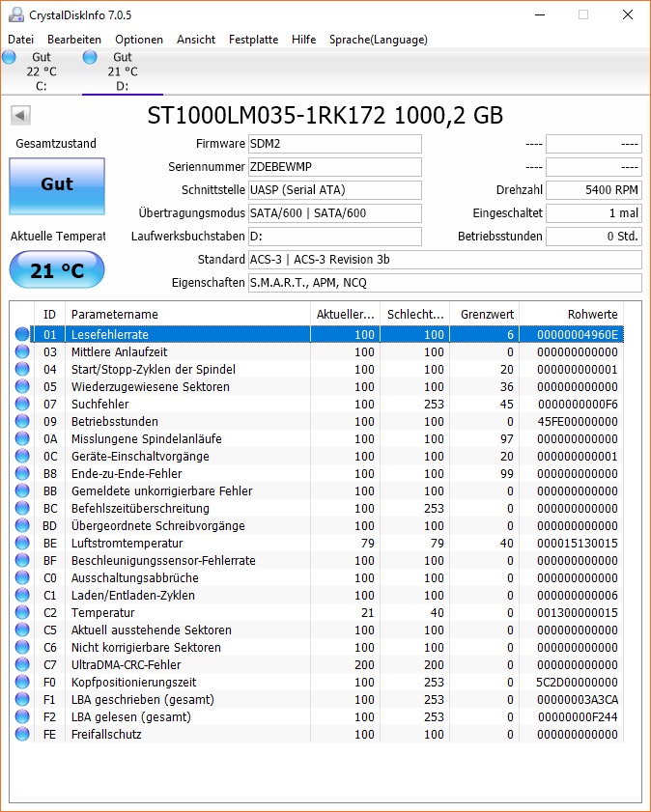Switch to the D: drive tab
The width and height of the screenshot is (651, 812).
click(123, 71)
